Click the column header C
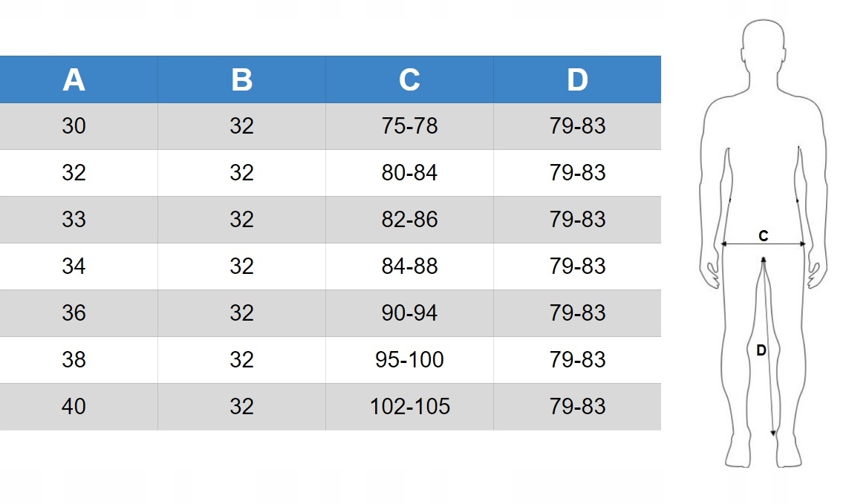Screen dimensions: 855x504 point(409,79)
